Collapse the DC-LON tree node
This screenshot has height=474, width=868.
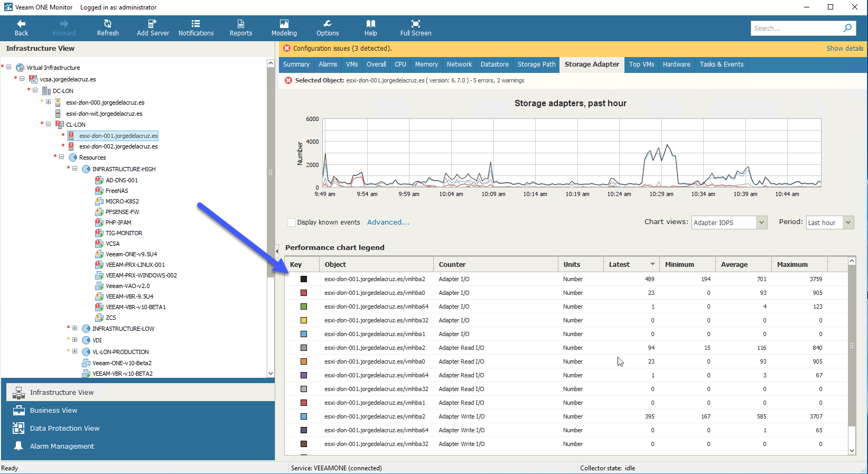[x=35, y=90]
